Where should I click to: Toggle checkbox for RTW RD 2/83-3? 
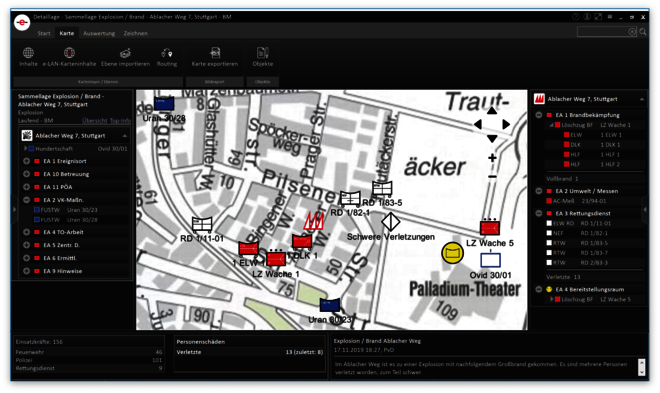(x=549, y=263)
